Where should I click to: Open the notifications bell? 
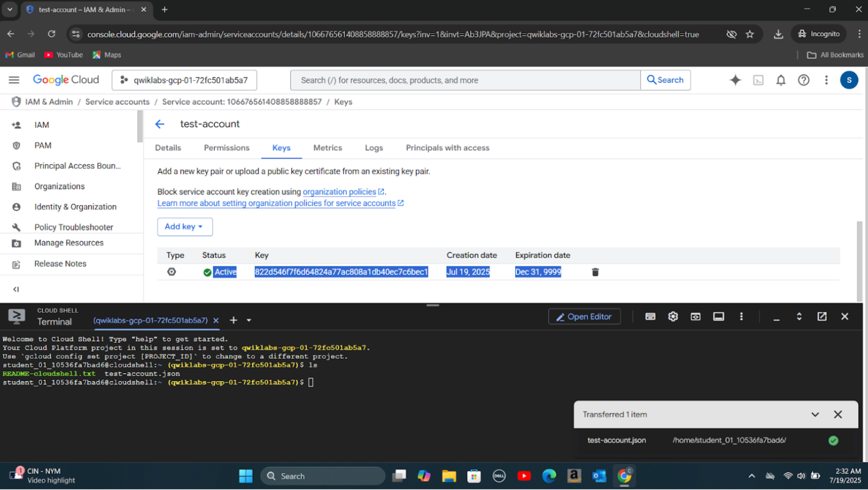pos(780,80)
